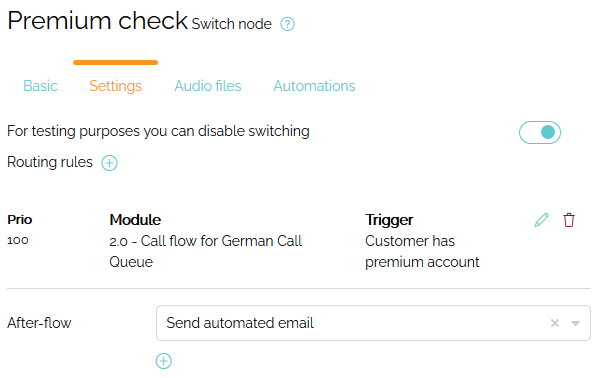
Task: Delete the premium account routing rule
Action: [569, 220]
